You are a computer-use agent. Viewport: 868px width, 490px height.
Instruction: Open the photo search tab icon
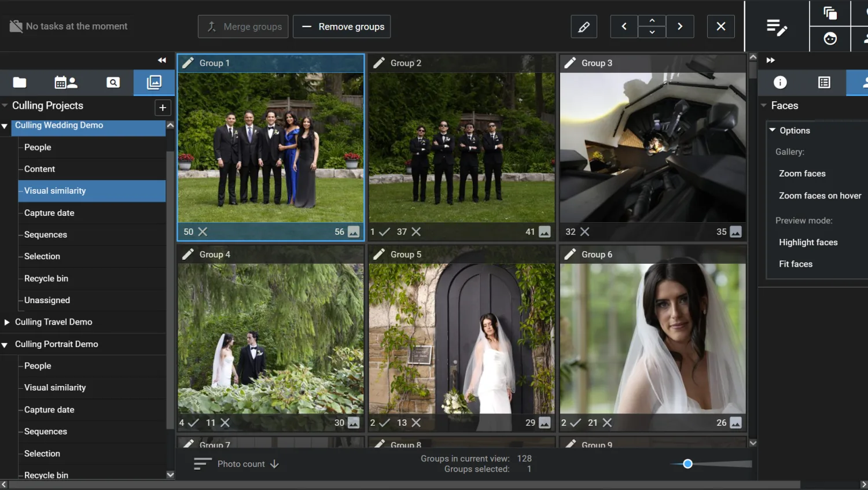click(113, 82)
